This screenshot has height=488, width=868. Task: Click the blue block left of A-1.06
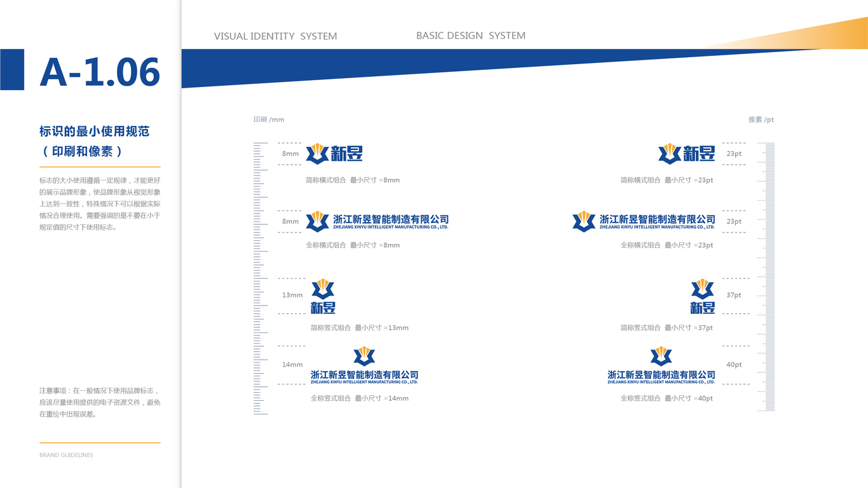[12, 69]
